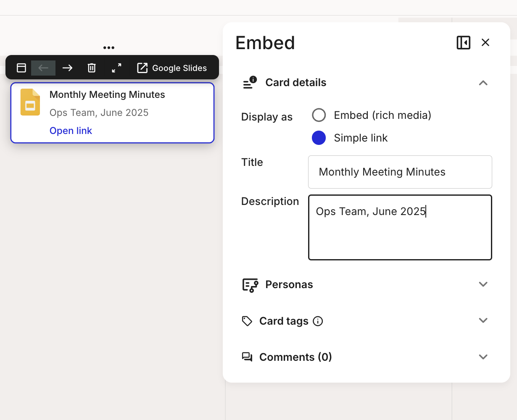Expand the Personas section
Screen dimensions: 517x420
(483, 284)
